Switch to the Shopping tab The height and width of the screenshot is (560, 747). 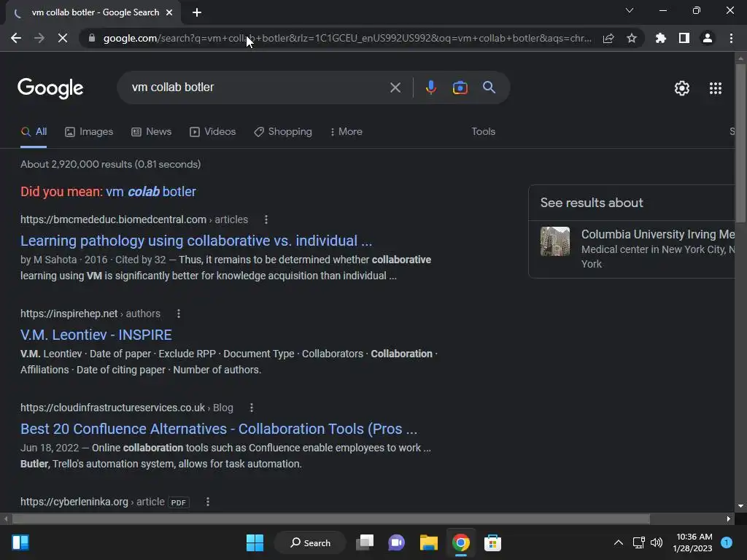tap(283, 131)
